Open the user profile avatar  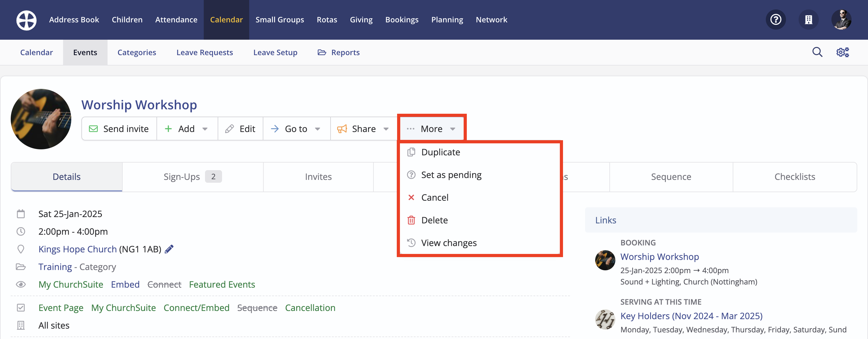coord(842,20)
